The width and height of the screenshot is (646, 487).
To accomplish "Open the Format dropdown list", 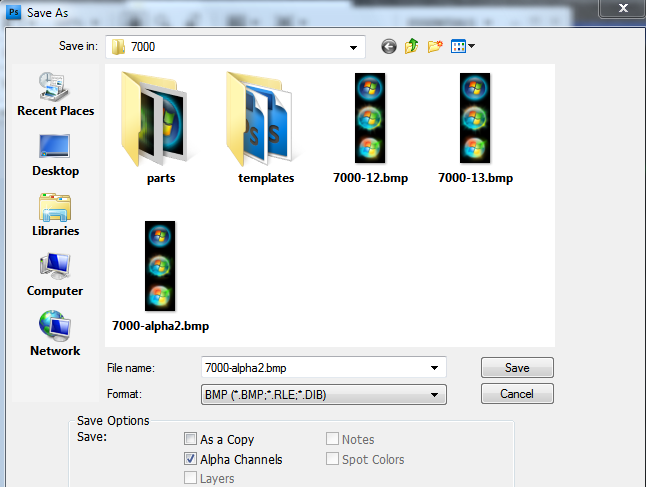I will click(x=324, y=395).
